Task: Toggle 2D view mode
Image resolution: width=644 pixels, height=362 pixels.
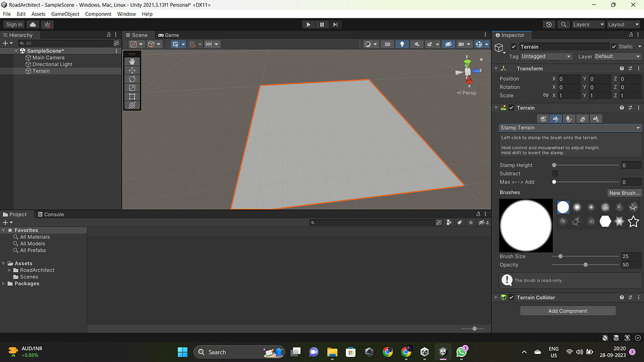Action: [x=387, y=44]
